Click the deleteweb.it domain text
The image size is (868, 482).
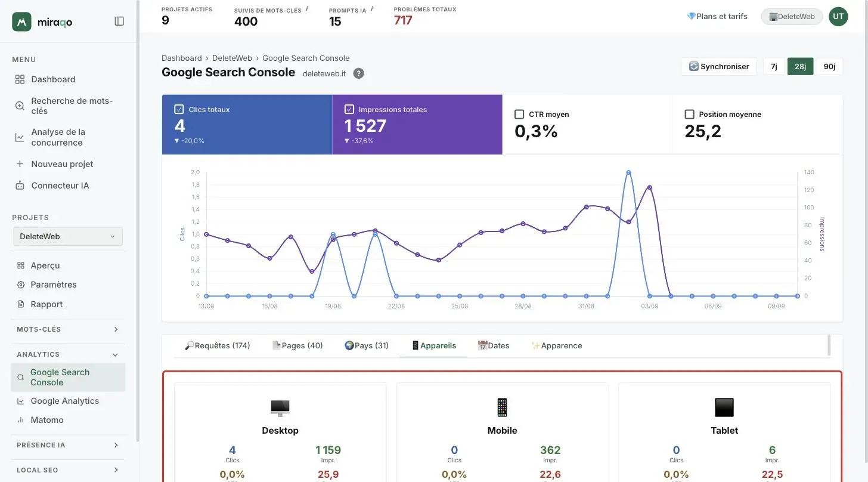tap(324, 73)
